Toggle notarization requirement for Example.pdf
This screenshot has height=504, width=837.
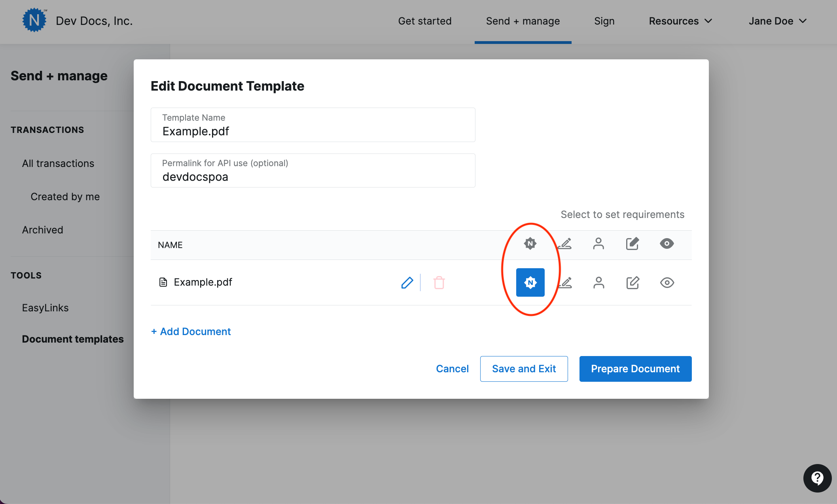tap(530, 282)
